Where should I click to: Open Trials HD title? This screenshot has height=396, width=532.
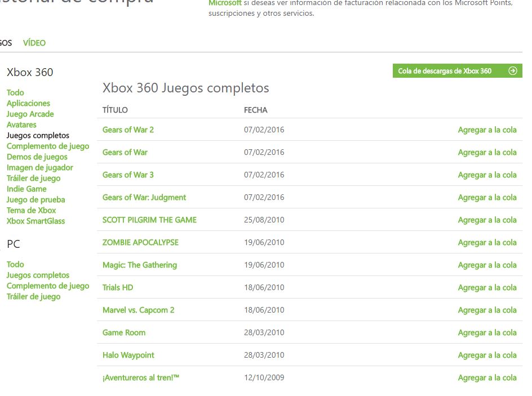click(118, 287)
